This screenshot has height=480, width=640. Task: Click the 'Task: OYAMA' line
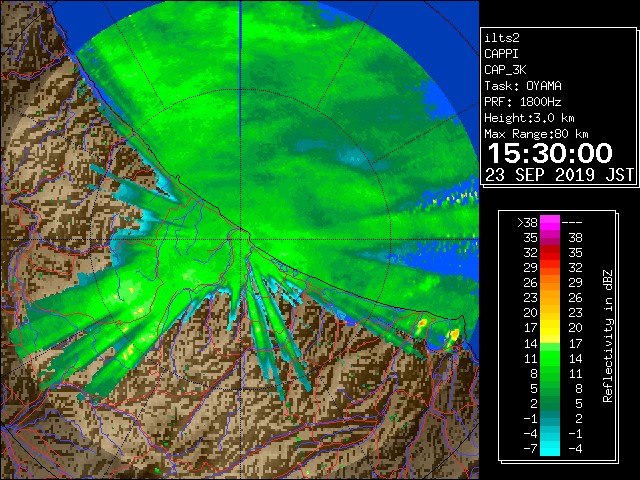pos(523,86)
